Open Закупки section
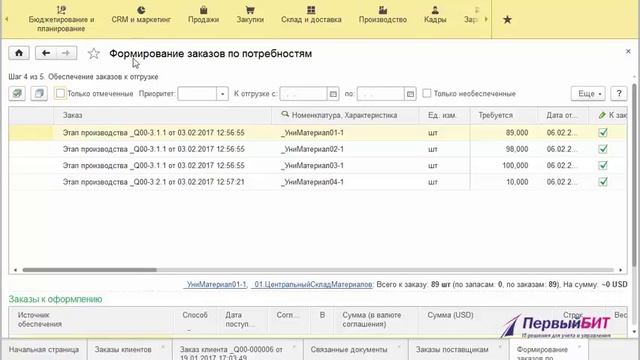Image resolution: width=640 pixels, height=360 pixels. (x=250, y=15)
